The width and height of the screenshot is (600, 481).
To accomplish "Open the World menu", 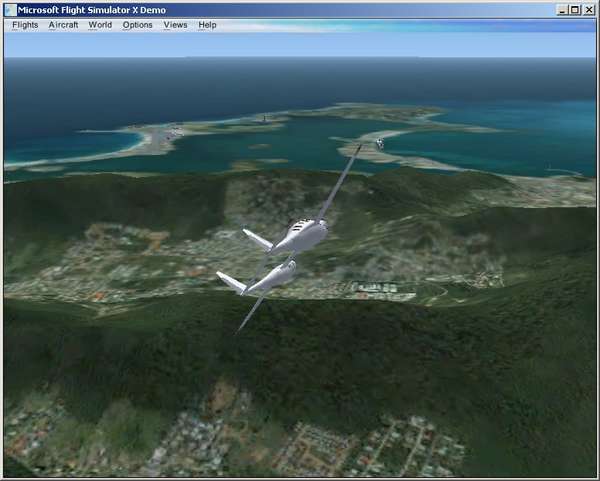I will 100,25.
